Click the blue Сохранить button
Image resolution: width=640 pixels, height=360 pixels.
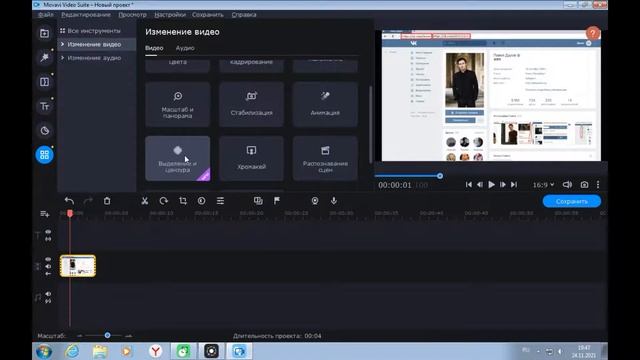[571, 201]
